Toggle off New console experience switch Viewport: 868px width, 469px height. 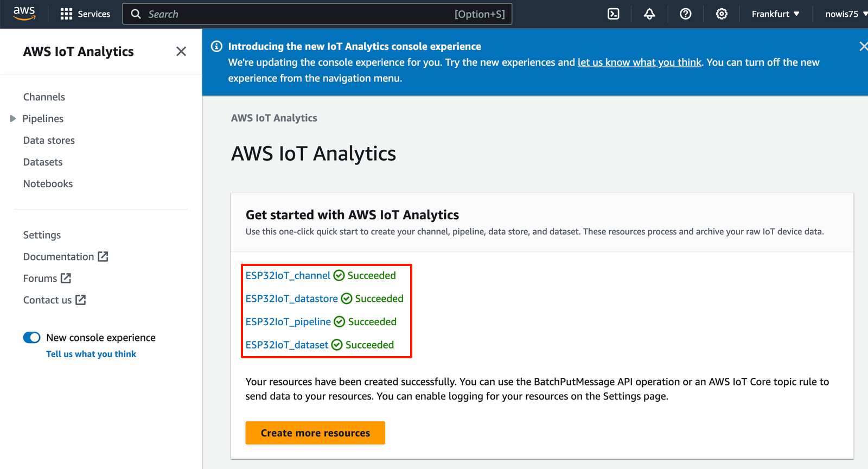[x=31, y=338]
